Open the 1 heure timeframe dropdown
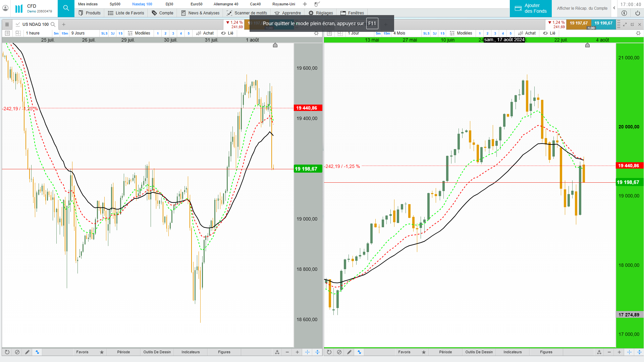The height and width of the screenshot is (362, 644). (x=33, y=33)
